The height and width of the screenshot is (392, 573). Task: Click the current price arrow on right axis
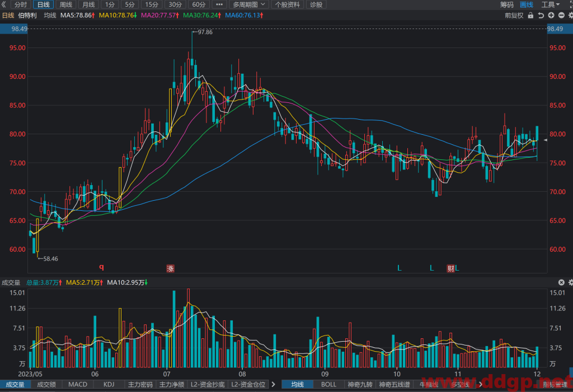[x=546, y=140]
